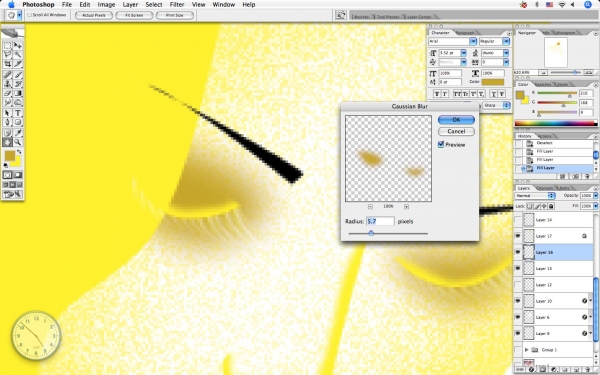Select the Crop tool
The width and height of the screenshot is (600, 375).
coord(7,64)
